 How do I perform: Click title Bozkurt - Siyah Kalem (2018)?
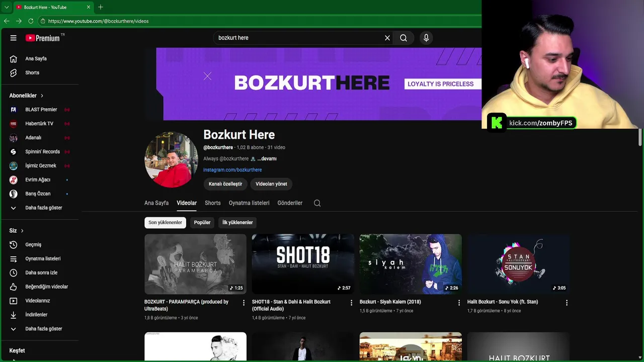click(x=390, y=302)
